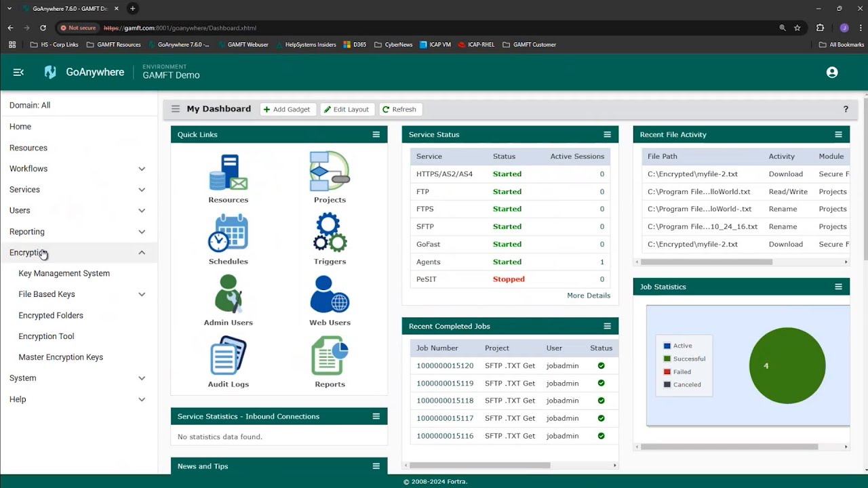The image size is (868, 488).
Task: Open the Recent Completed Jobs gadget menu
Action: (x=608, y=326)
